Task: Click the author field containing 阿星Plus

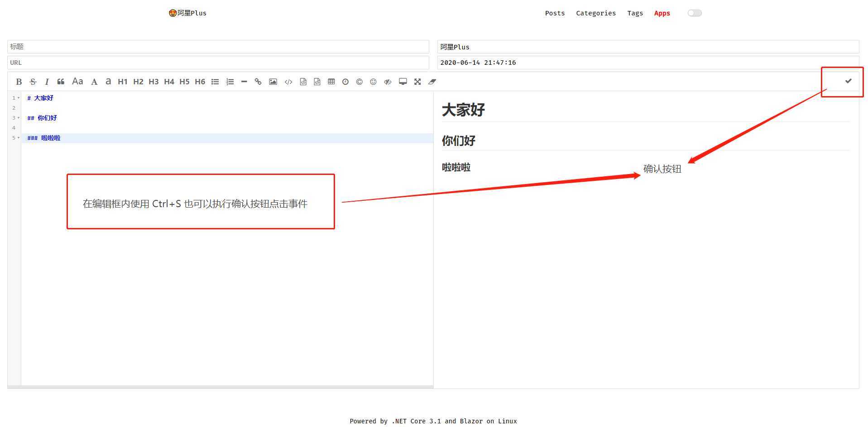Action: click(x=648, y=47)
